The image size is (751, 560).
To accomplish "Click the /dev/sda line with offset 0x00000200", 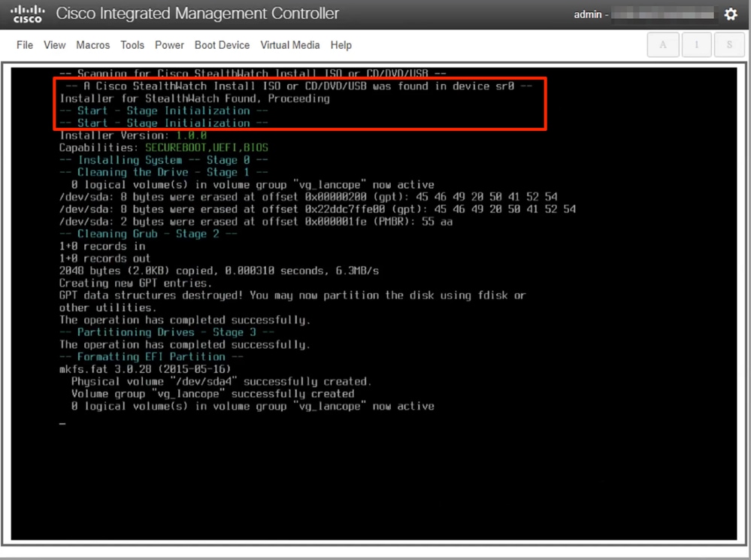I will tap(308, 197).
